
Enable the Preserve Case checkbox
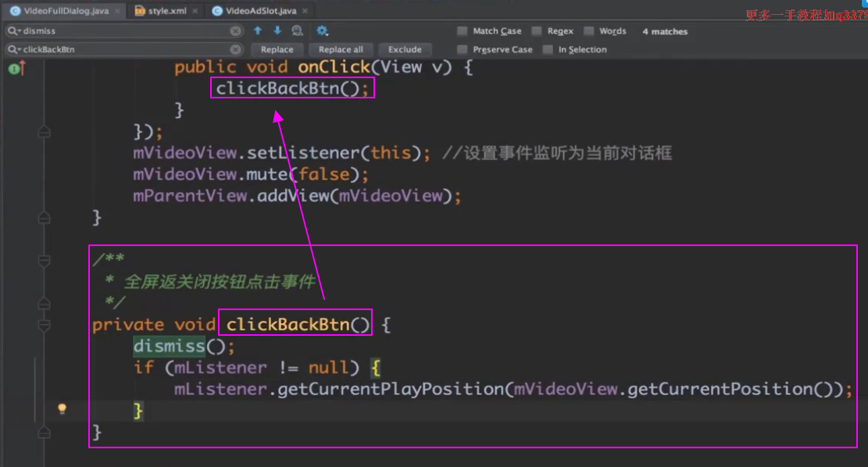[x=462, y=50]
